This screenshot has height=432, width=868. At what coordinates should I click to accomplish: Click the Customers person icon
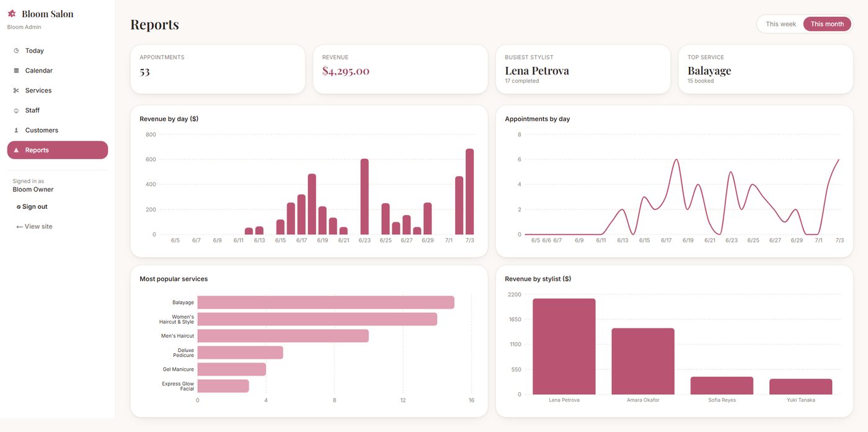click(16, 130)
